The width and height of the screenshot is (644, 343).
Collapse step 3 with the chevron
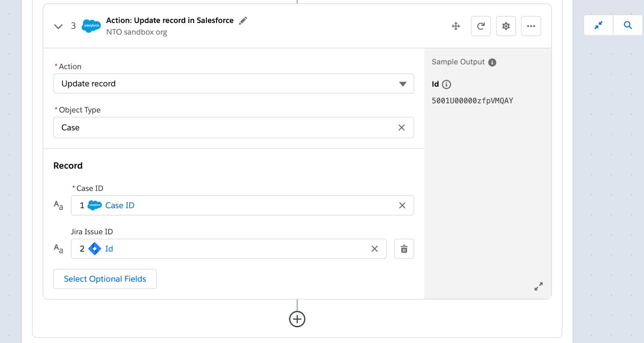(58, 27)
